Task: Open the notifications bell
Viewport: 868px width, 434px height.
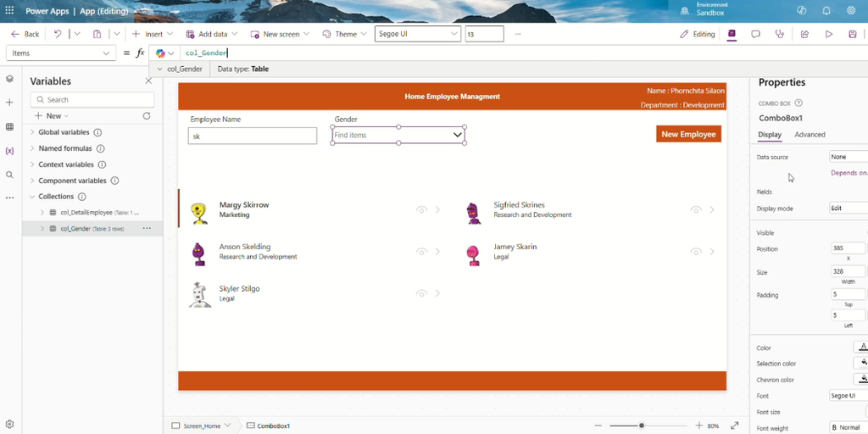Action: [x=826, y=10]
